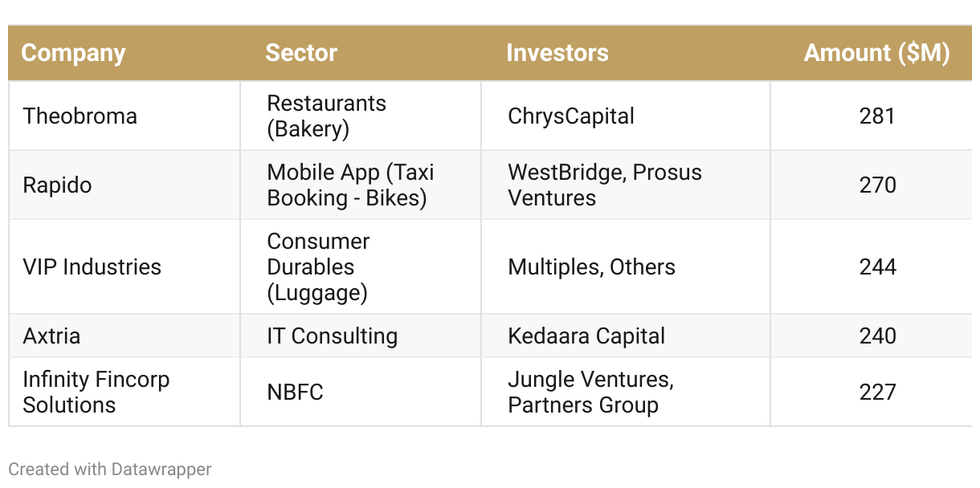Click the Company column header
This screenshot has width=980, height=488.
tap(74, 53)
